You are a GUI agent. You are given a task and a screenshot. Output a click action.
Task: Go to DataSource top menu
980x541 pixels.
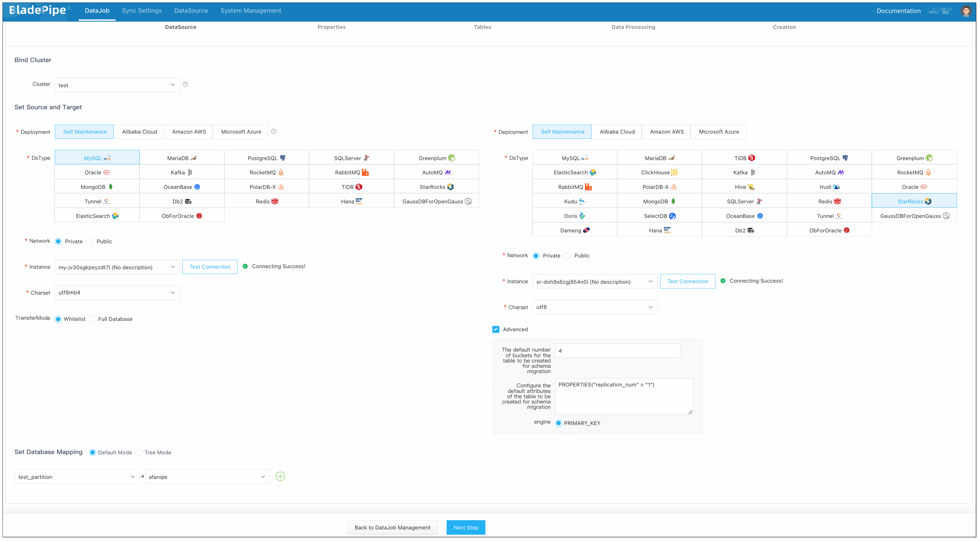(191, 11)
